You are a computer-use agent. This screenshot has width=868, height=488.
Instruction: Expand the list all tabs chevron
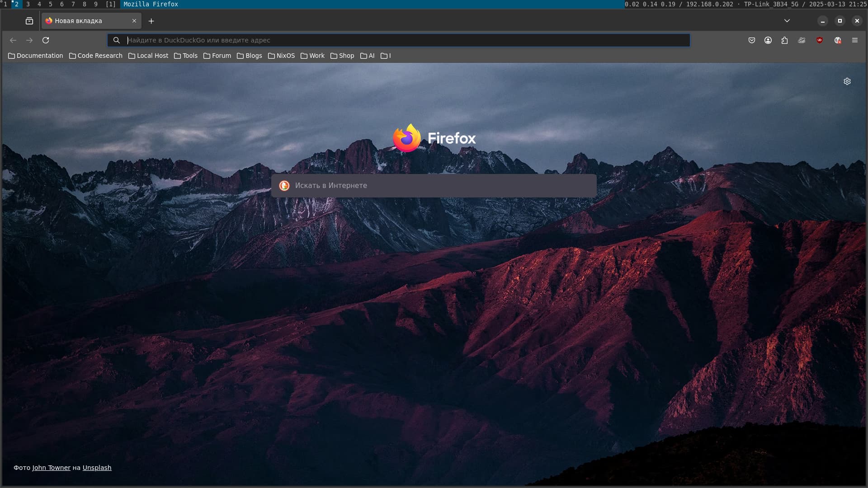point(787,21)
